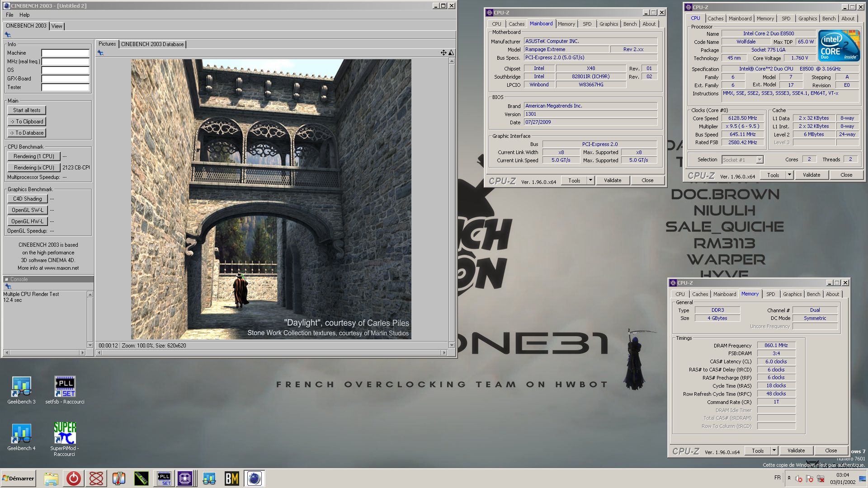Switch to the Cinebench globe taskbar item
The image size is (868, 488).
point(254,479)
